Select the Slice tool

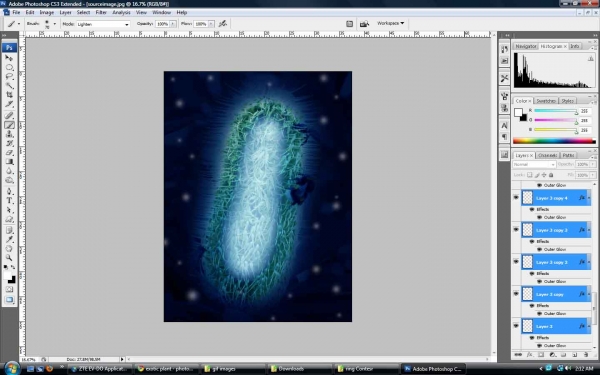click(9, 104)
